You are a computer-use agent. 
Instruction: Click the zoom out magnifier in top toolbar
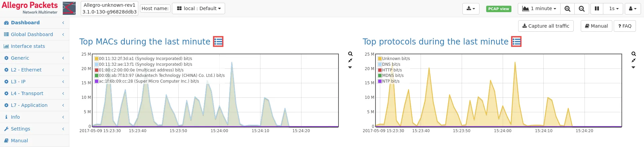click(581, 9)
